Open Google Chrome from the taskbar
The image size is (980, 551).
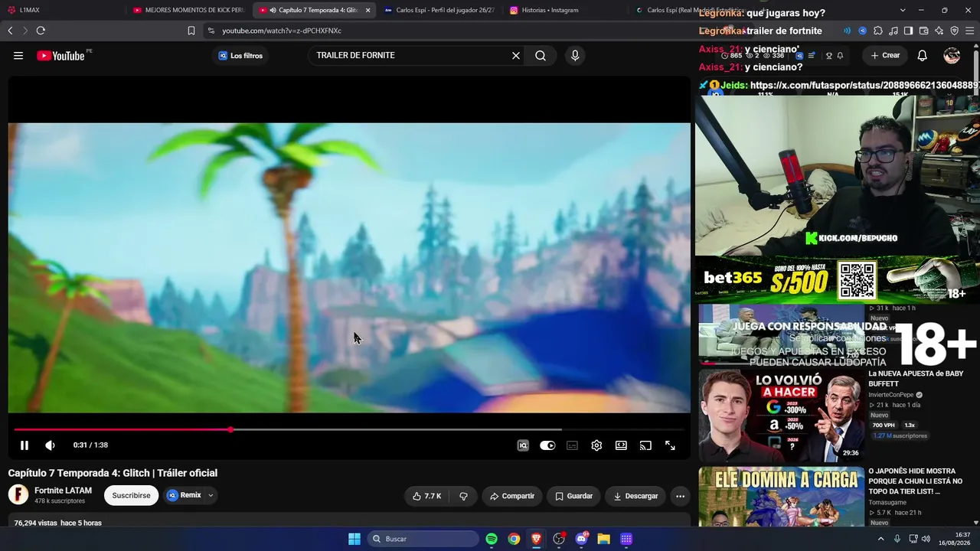pos(514,539)
